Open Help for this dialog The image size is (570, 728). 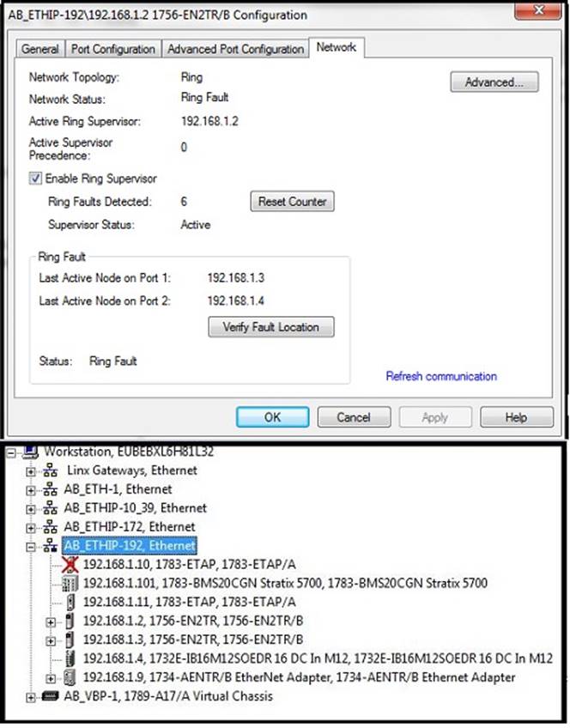(517, 417)
